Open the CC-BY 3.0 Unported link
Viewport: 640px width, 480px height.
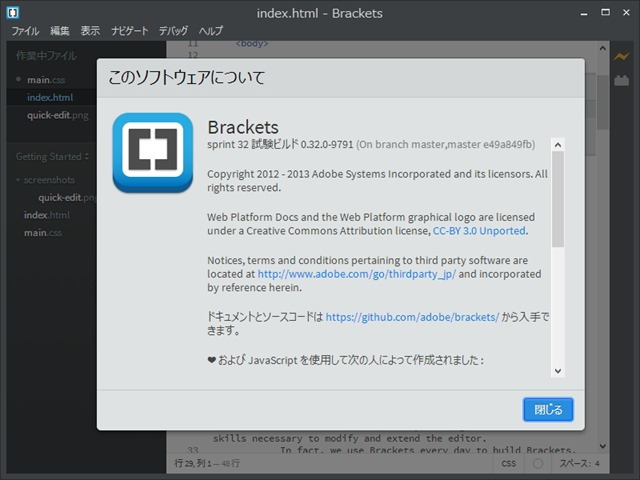(479, 231)
